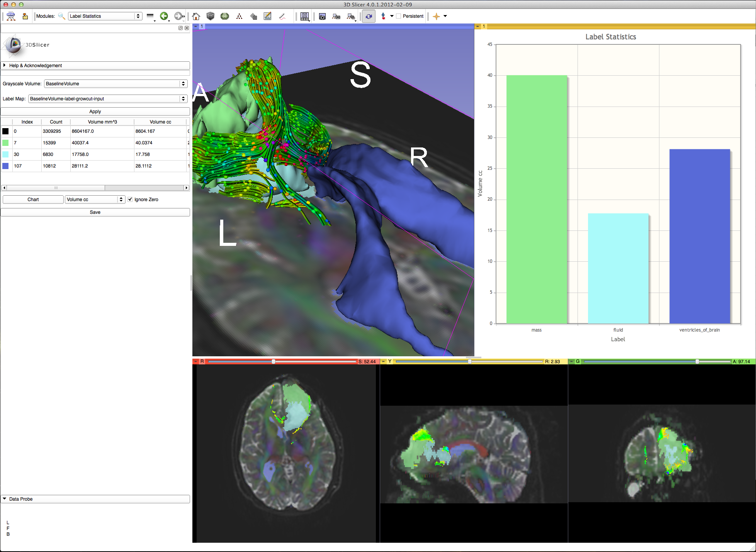756x552 pixels.
Task: Enable the Persistent checkbox
Action: pyautogui.click(x=399, y=16)
